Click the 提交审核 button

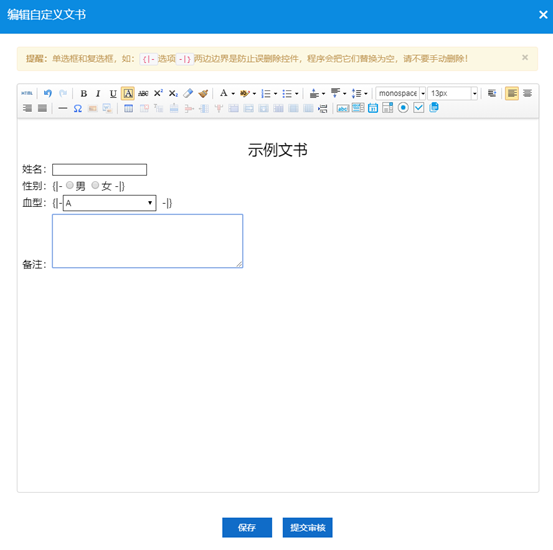tap(308, 527)
